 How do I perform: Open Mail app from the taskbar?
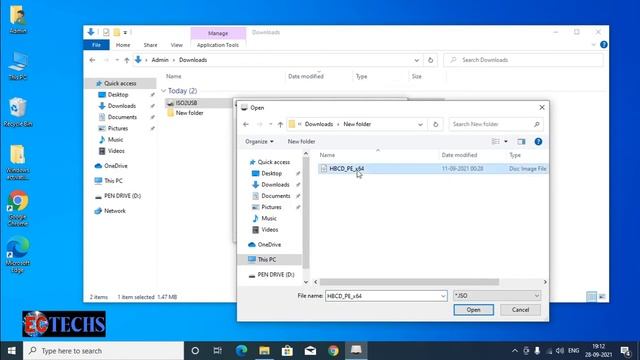click(310, 351)
